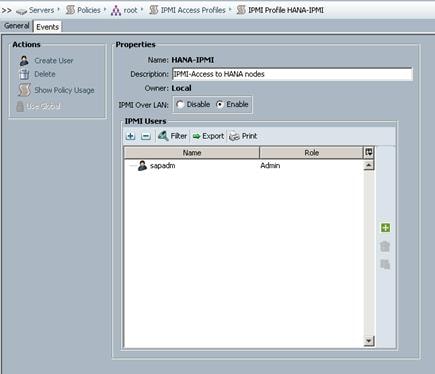This screenshot has height=374, width=435.
Task: Switch to the Events tab
Action: pos(47,27)
